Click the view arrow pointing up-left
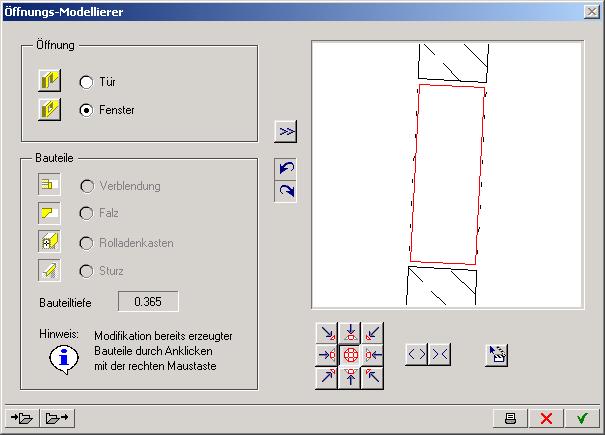The height and width of the screenshot is (435, 605). click(x=372, y=377)
